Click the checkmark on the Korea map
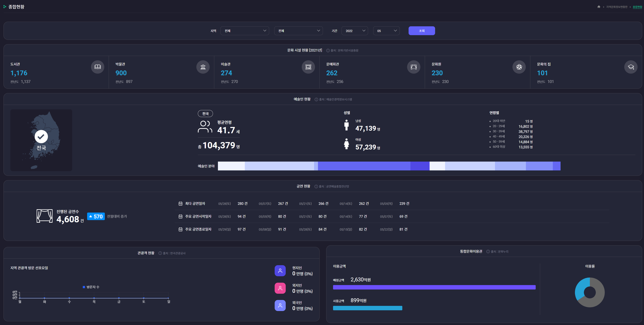 [x=41, y=136]
